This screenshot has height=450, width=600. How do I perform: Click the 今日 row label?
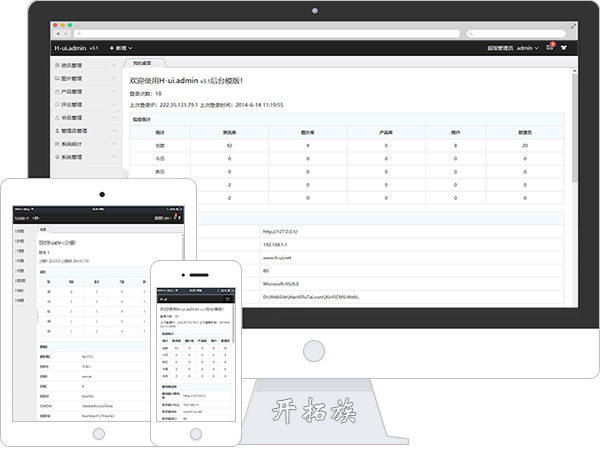tap(160, 159)
